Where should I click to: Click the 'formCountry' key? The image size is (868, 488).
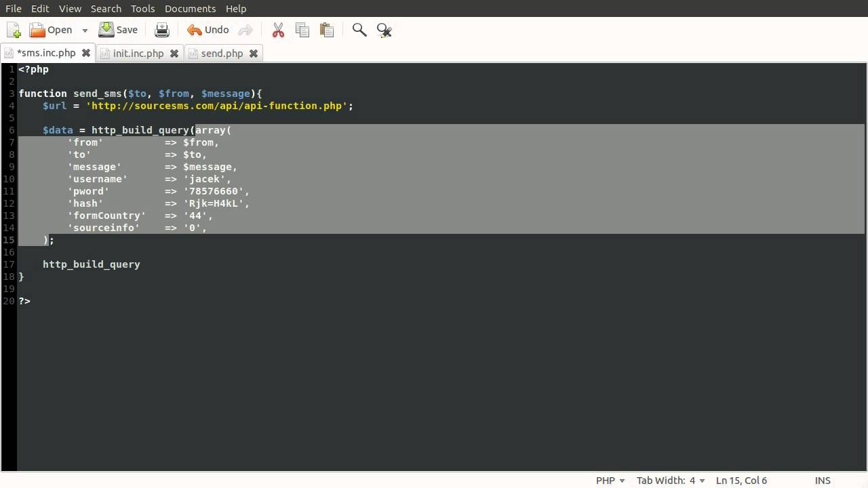click(x=106, y=216)
